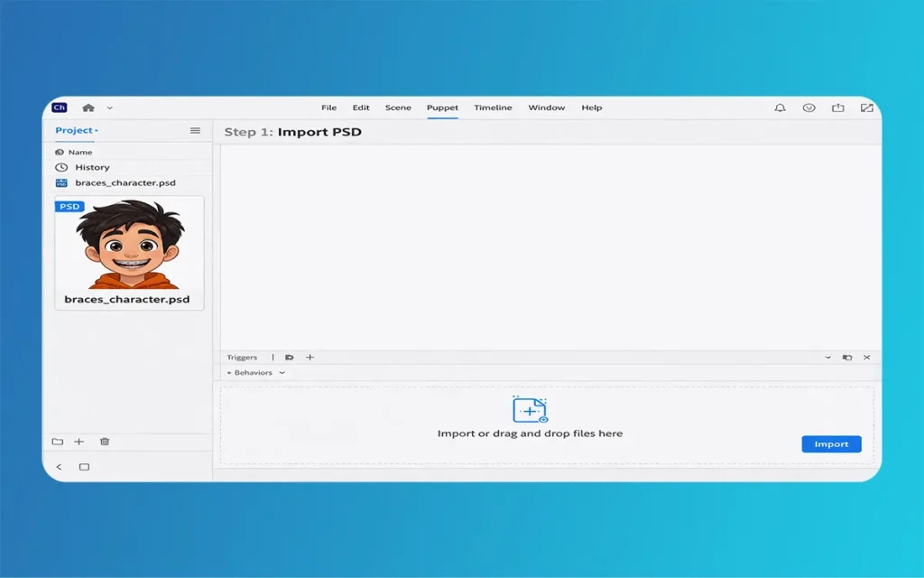Viewport: 924px width, 578px height.
Task: Open the Puppet menu
Action: [x=442, y=107]
